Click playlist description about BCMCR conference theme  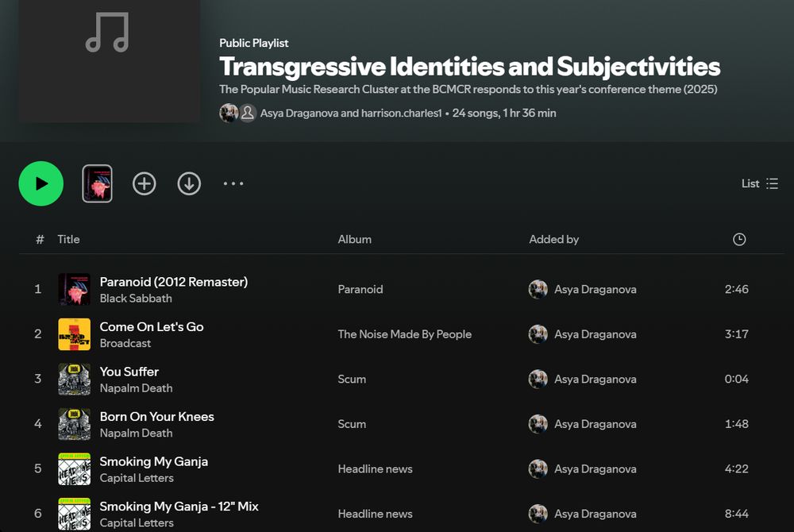point(468,90)
